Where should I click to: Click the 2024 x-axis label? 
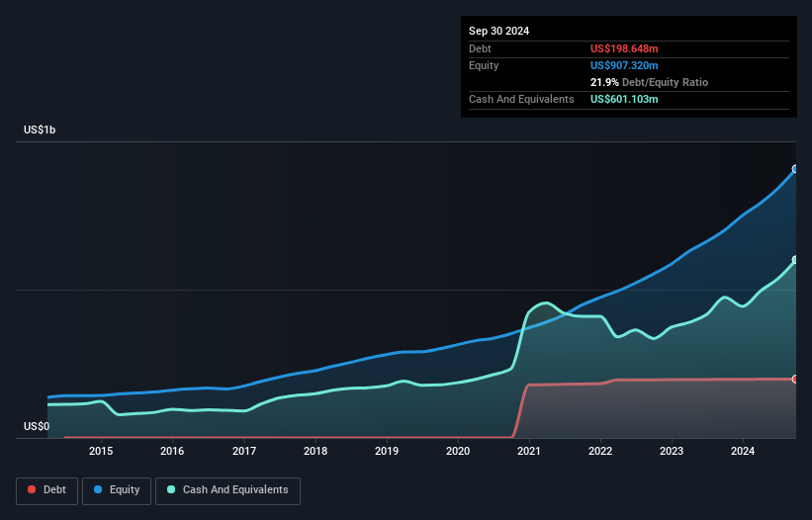click(743, 451)
